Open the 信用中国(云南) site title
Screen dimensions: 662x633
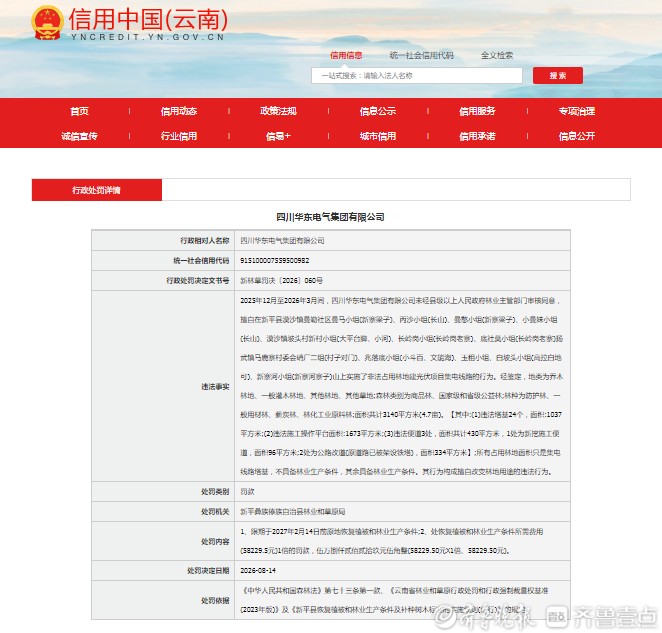click(148, 19)
